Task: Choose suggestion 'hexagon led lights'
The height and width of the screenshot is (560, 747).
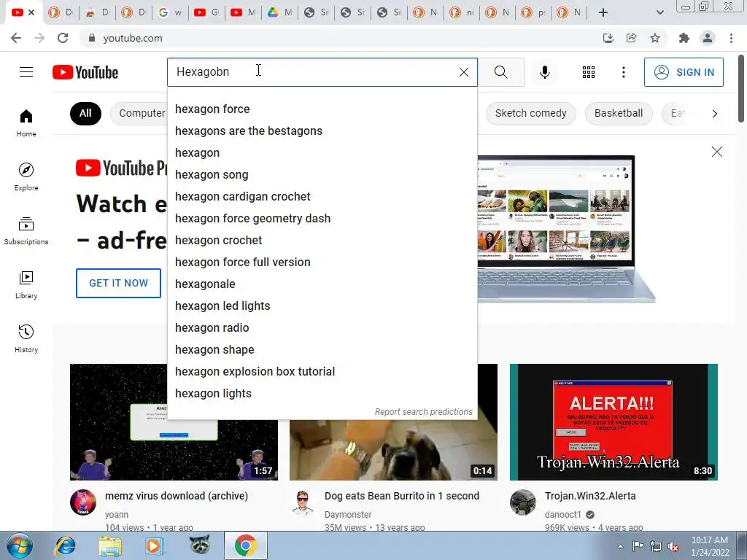Action: pos(322,306)
